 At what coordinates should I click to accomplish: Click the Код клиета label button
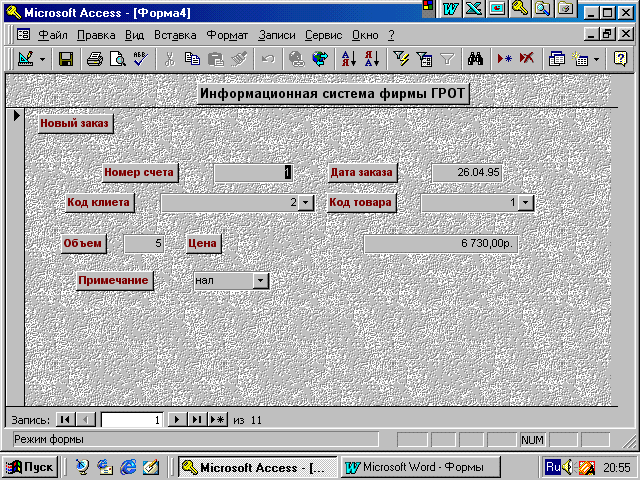pos(99,202)
